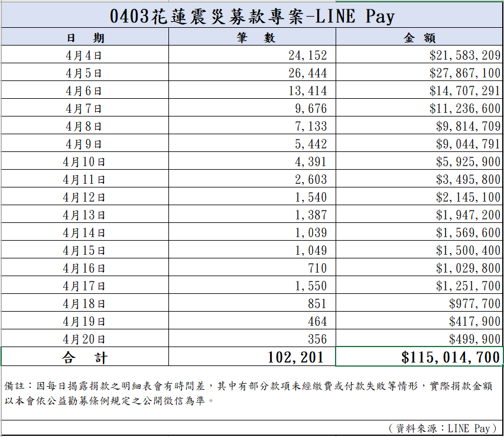The width and height of the screenshot is (504, 437).
Task: Click the count cell 464
Action: coord(252,320)
